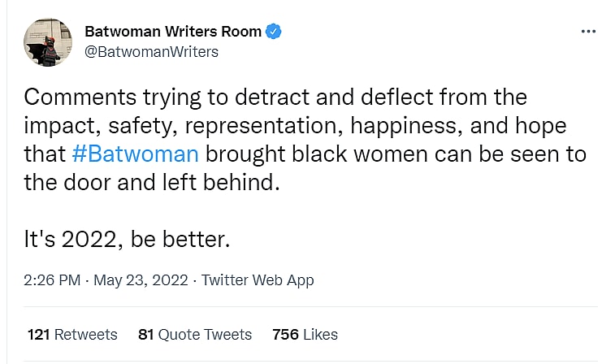
Task: Show the 81 Quote Tweets
Action: pyautogui.click(x=195, y=335)
